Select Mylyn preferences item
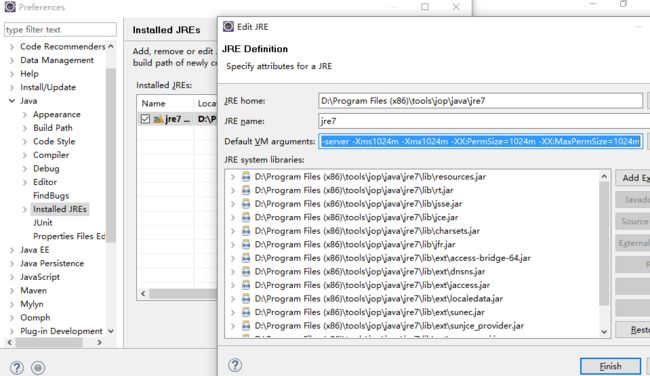The width and height of the screenshot is (650, 376). 32,304
